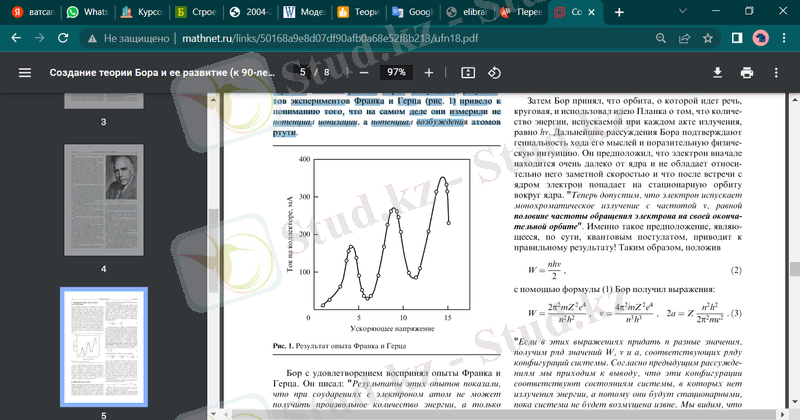Rotate the PDF counterclockwise
This screenshot has height=420, width=800.
tap(494, 73)
